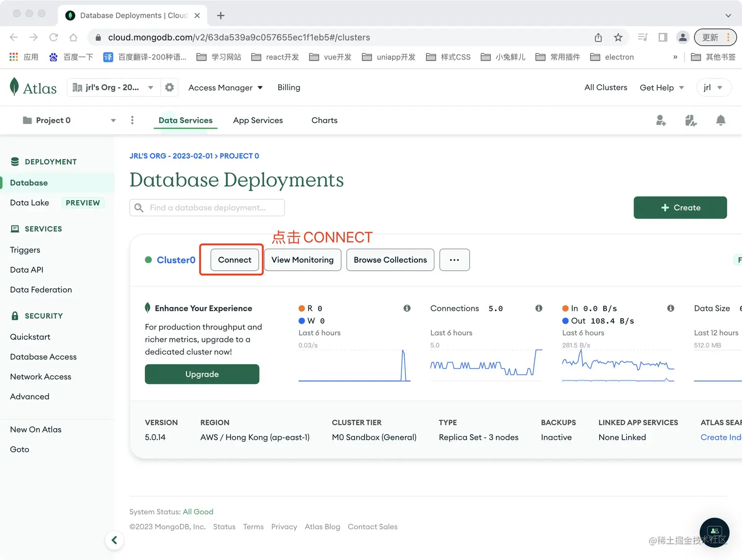Collapse sidebar with the chevron button
Screen dimensions: 742x560
(114, 540)
